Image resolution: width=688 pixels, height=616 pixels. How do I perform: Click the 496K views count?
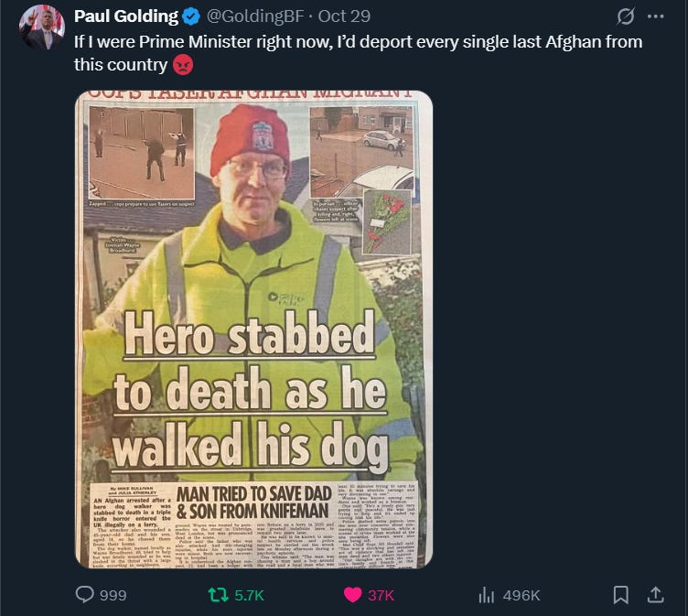(x=521, y=595)
